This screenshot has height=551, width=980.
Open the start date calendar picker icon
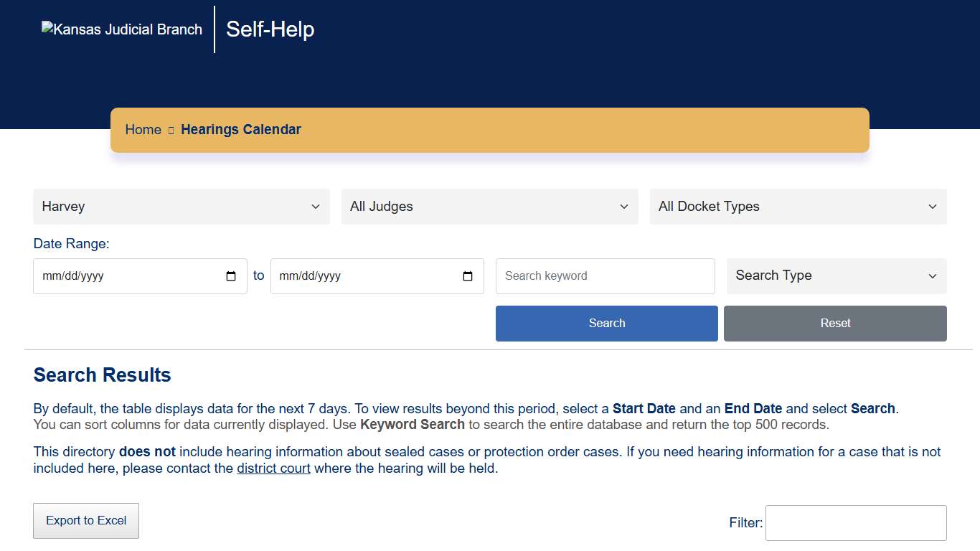click(231, 276)
